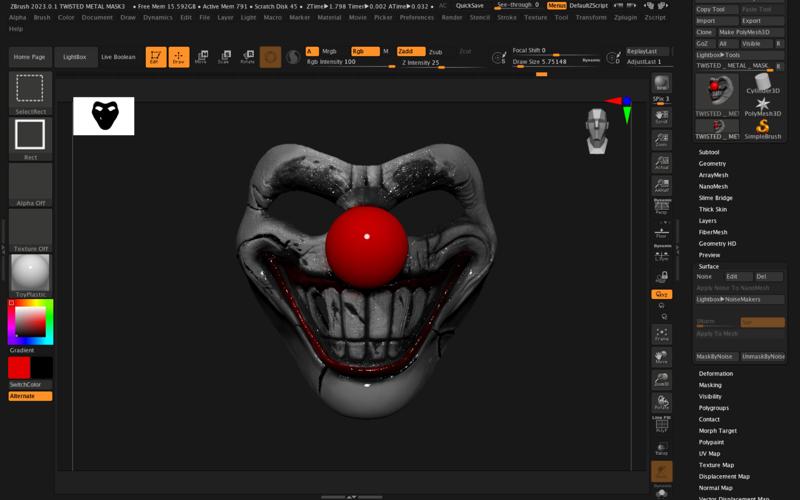Click the QuickSave button
Viewport: 800px width, 500px height.
pyautogui.click(x=469, y=6)
